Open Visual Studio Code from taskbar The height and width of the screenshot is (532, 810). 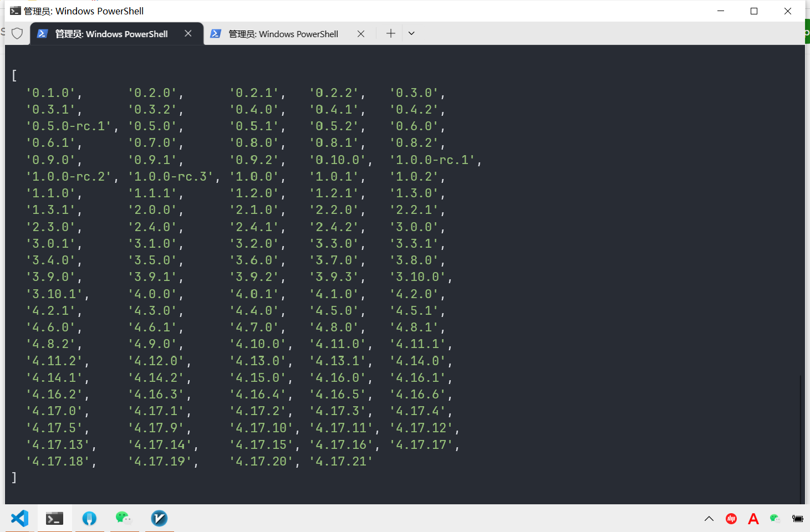point(19,518)
